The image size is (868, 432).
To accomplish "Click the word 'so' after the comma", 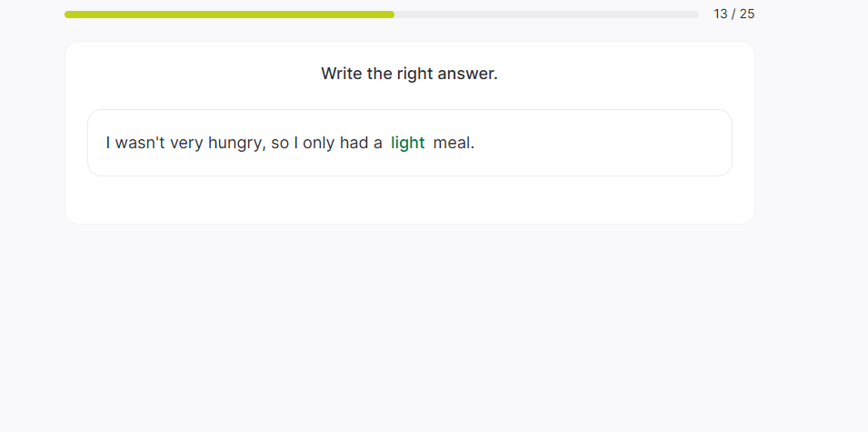I will tap(280, 143).
